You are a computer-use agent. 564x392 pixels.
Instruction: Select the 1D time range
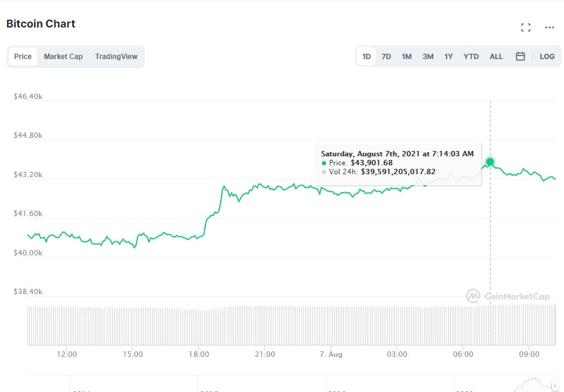pyautogui.click(x=366, y=57)
